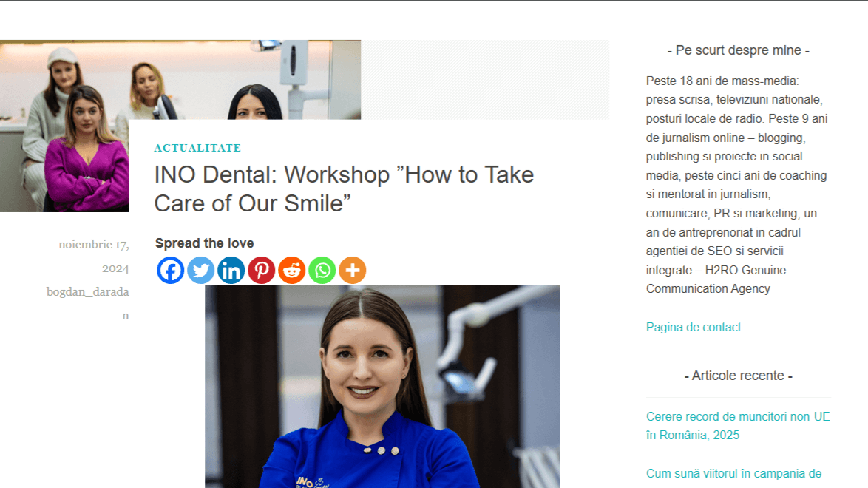This screenshot has height=488, width=868.
Task: Pin the article with the Pinterest icon
Action: [x=261, y=271]
